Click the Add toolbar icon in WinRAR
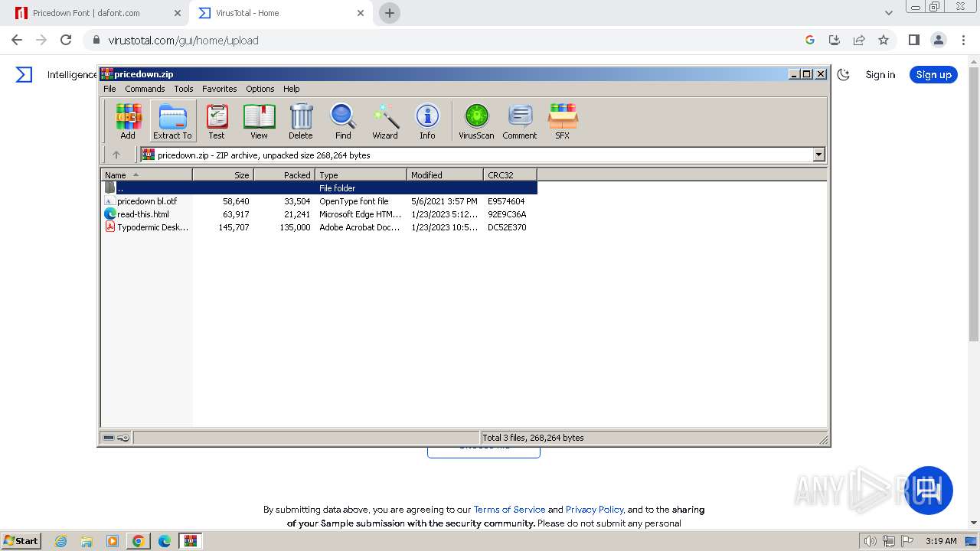 [128, 121]
